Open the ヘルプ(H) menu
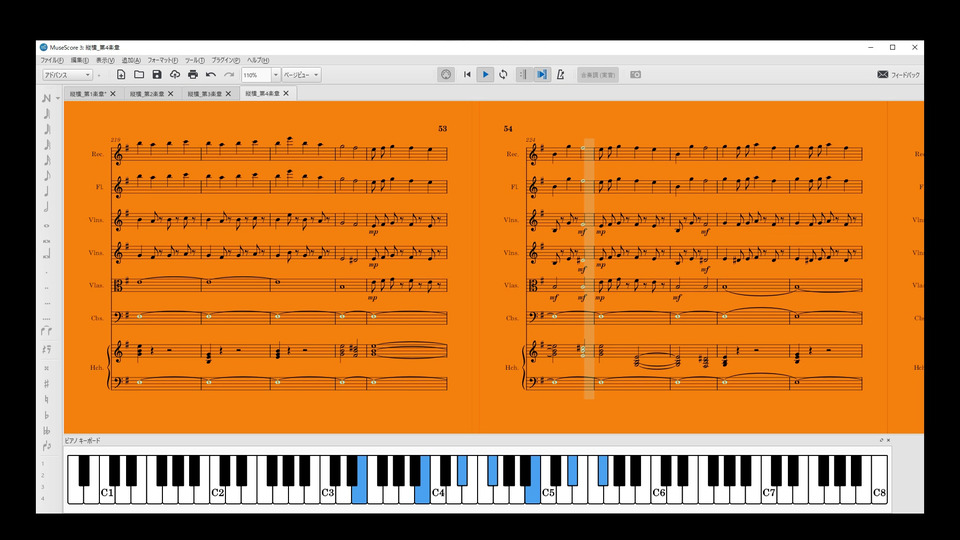The height and width of the screenshot is (540, 960). click(258, 60)
